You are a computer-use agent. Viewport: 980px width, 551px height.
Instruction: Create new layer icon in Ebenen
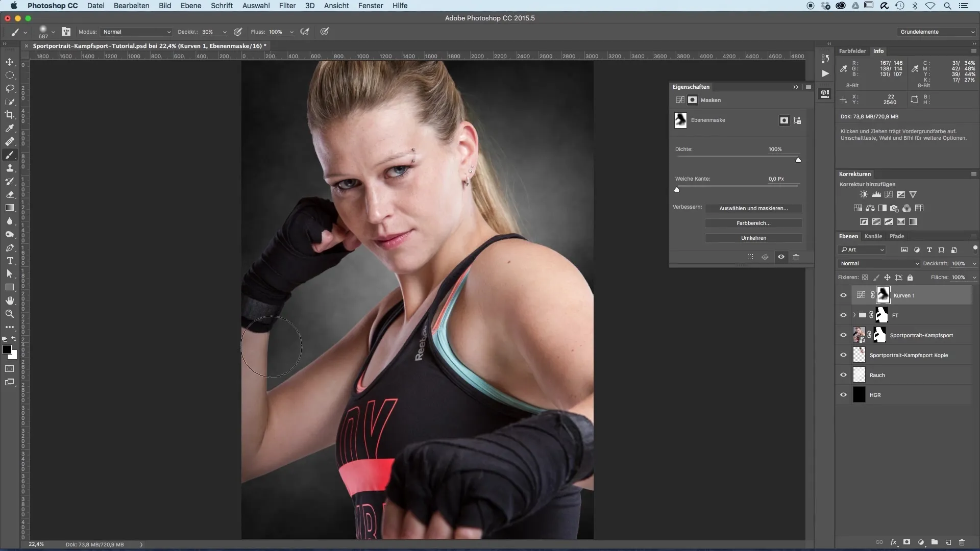pyautogui.click(x=948, y=542)
